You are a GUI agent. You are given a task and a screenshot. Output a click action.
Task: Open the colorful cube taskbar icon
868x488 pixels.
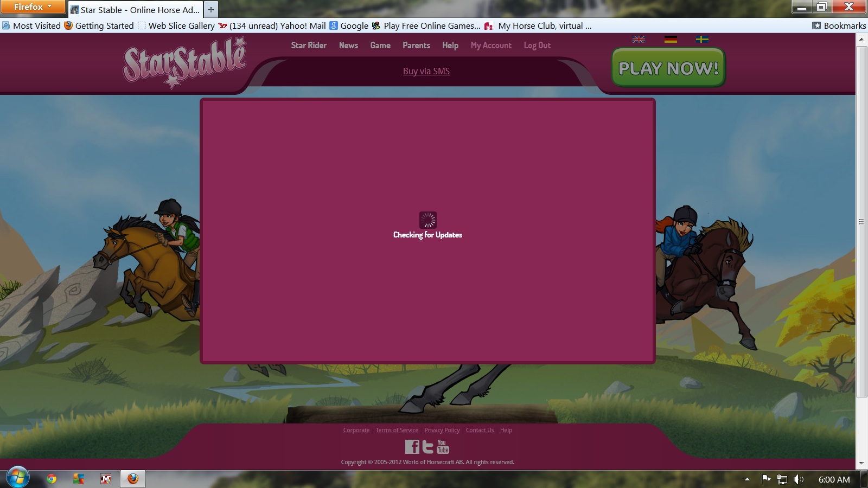[79, 479]
